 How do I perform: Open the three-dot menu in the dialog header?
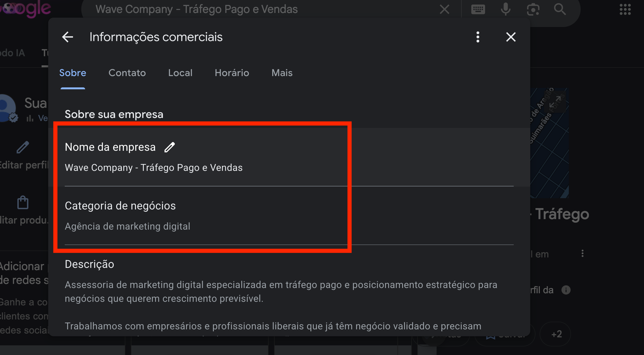[x=478, y=37]
